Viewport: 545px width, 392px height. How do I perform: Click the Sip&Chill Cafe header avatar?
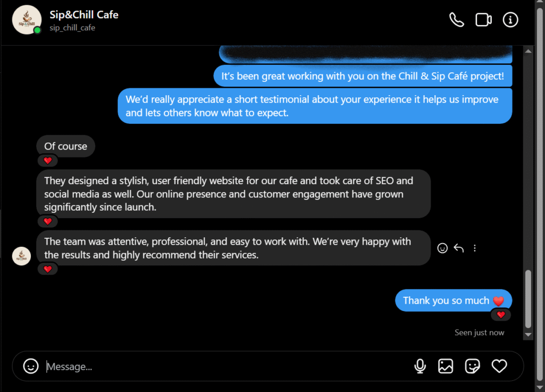pos(27,20)
